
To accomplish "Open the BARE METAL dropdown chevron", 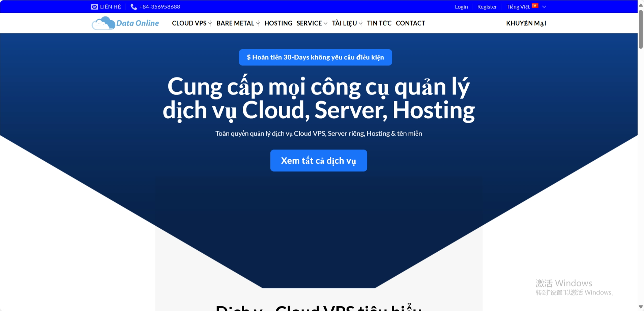I will pos(258,24).
